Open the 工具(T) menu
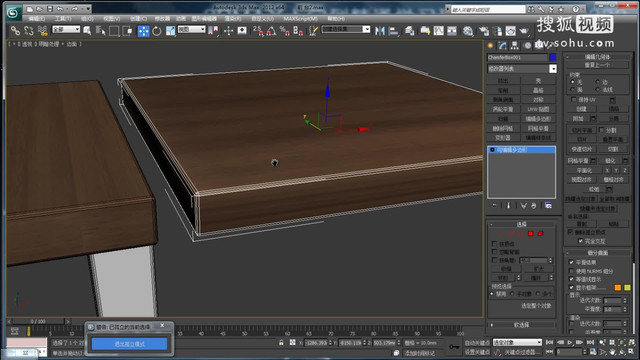This screenshot has width=640, height=360. [62, 19]
